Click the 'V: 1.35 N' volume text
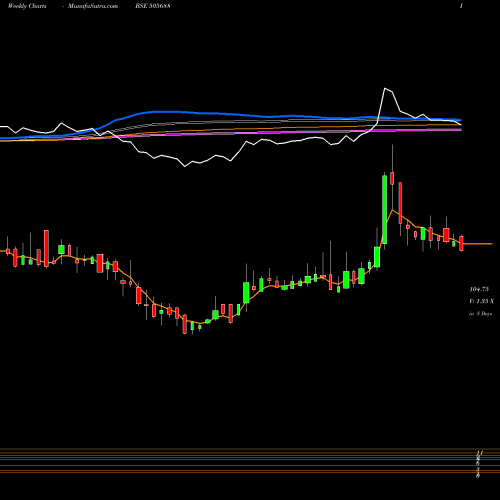This screenshot has width=500, height=500. [x=481, y=301]
